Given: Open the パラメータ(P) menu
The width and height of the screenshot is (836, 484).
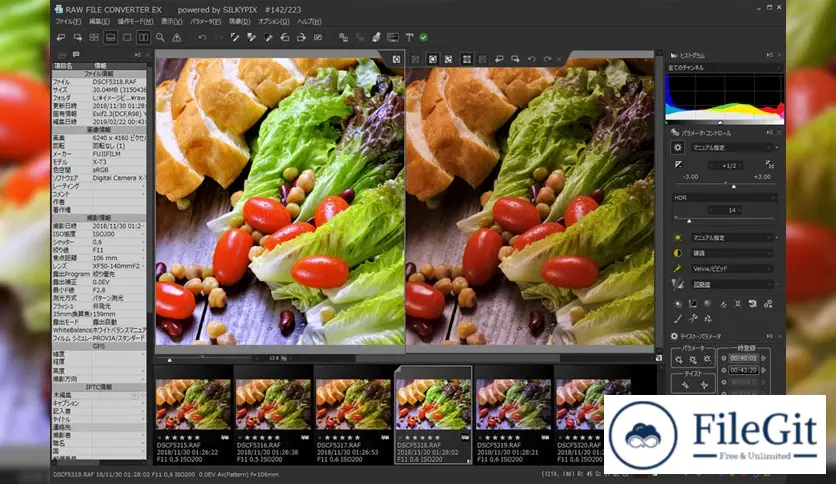Looking at the screenshot, I should click(x=206, y=21).
